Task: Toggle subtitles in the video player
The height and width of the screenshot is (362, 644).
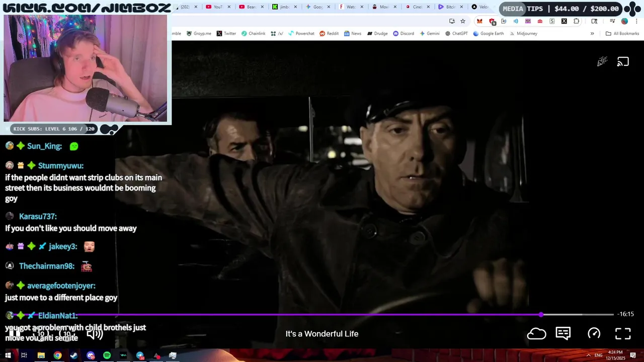Action: 563,333
